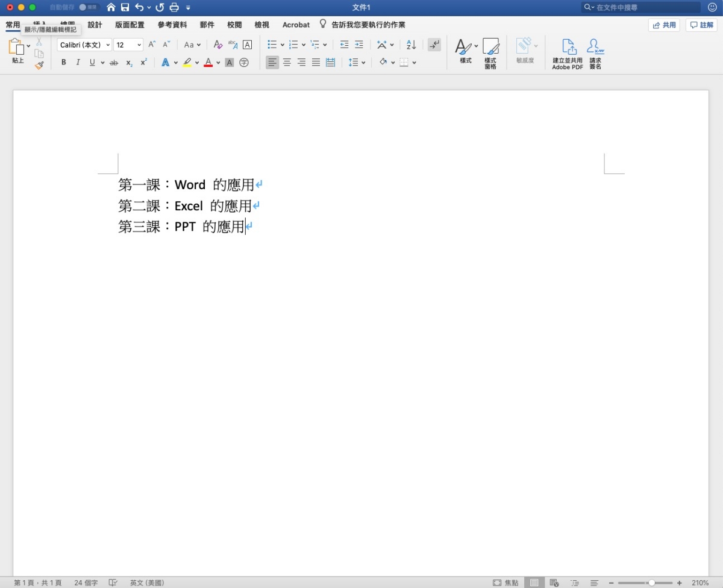Toggle the AutoSave switch
This screenshot has width=723, height=588.
click(x=88, y=7)
